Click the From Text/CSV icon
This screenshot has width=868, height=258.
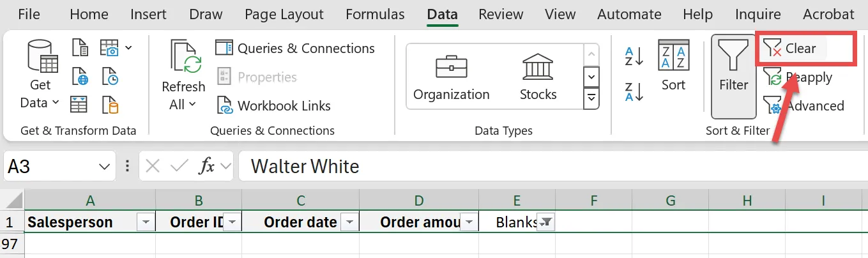tap(80, 48)
